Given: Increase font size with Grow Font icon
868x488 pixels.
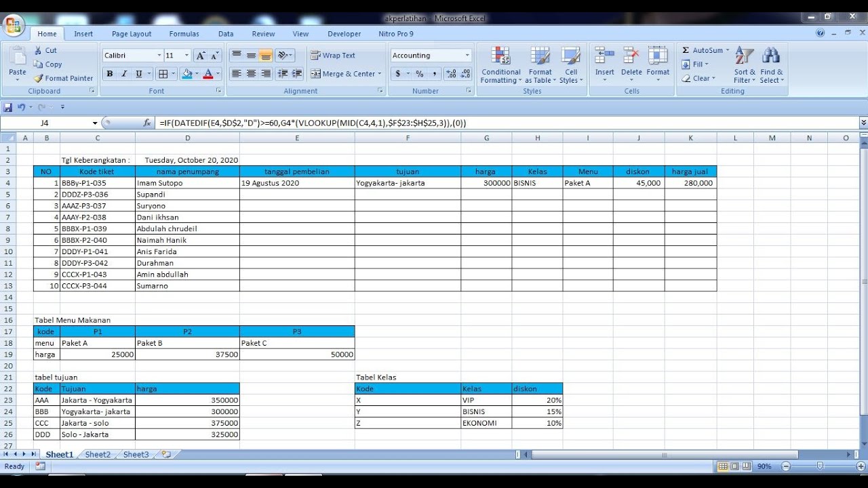Looking at the screenshot, I should (200, 56).
